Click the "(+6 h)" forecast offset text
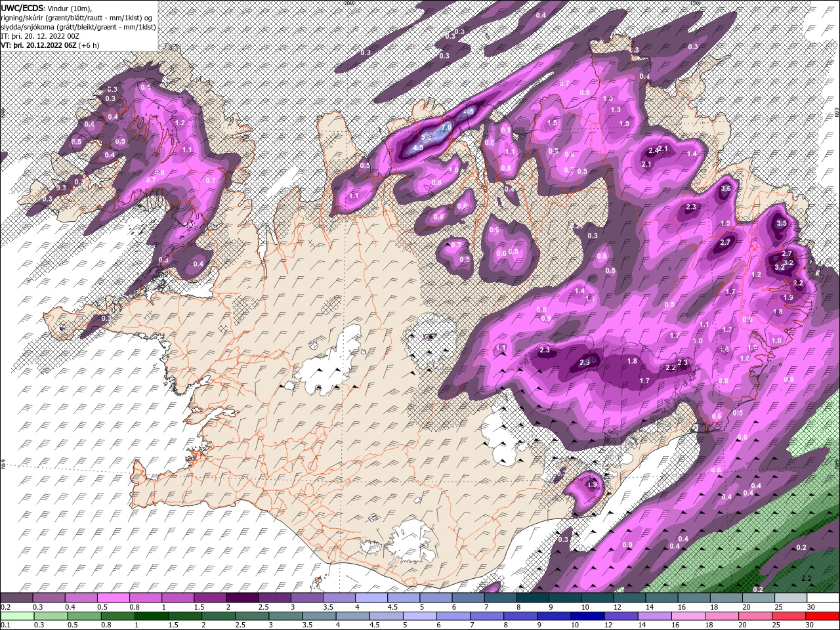The height and width of the screenshot is (630, 840). pyautogui.click(x=89, y=45)
